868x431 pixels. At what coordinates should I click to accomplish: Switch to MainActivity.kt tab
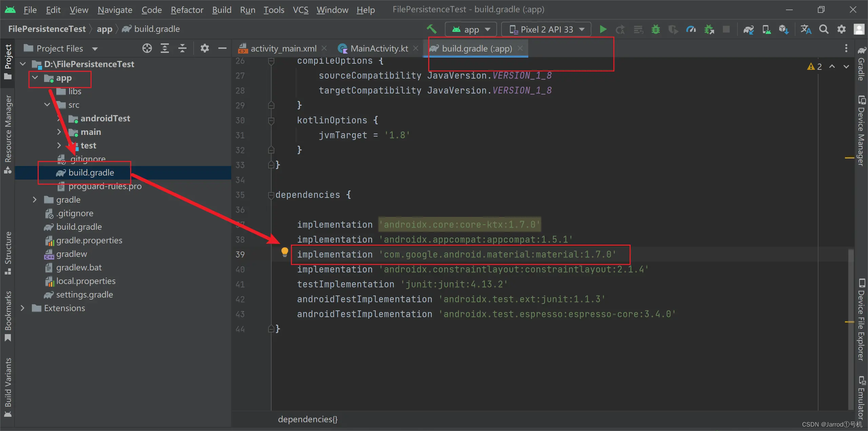[378, 48]
